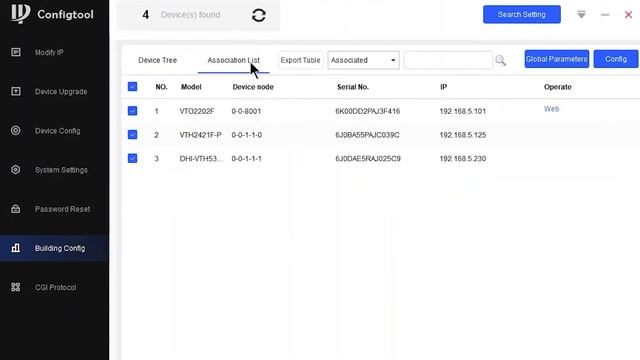The image size is (640, 360).
Task: Click the Operate column header
Action: [558, 87]
